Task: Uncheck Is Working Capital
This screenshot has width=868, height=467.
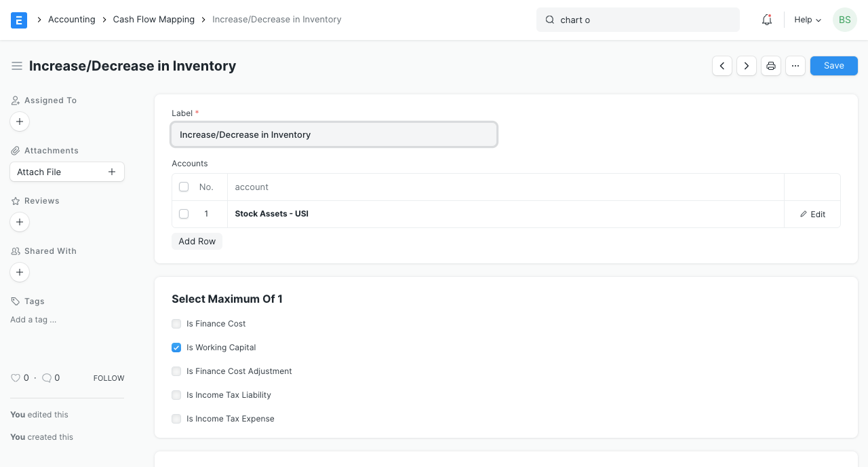Action: coord(176,348)
